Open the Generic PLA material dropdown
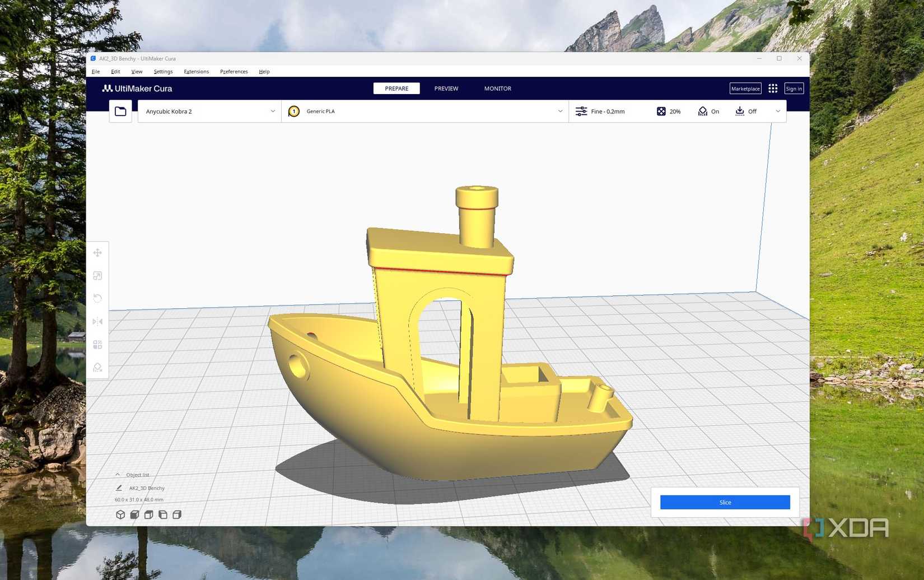 coord(424,111)
